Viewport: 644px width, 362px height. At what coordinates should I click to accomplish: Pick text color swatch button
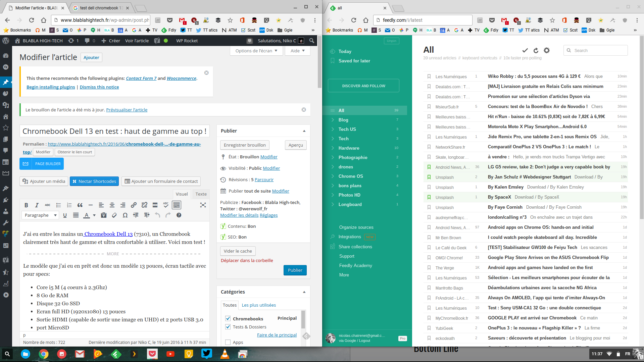pos(87,215)
